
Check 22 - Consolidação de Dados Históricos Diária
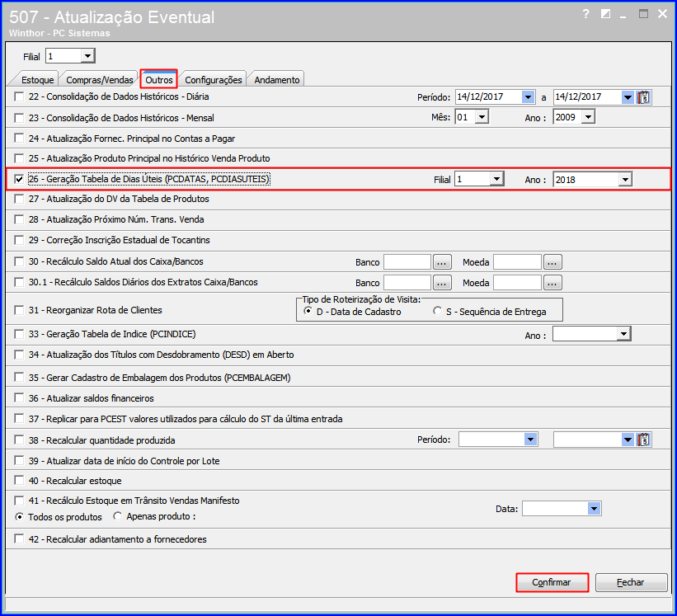[19, 96]
